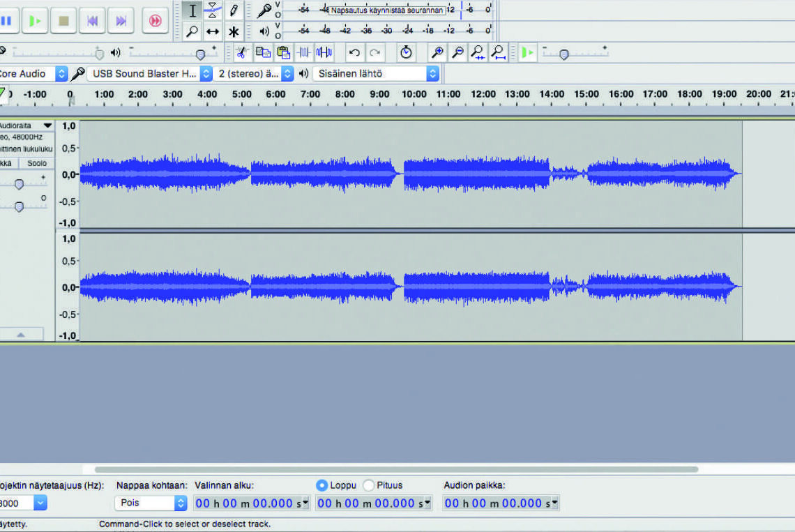Select the Multi-tool asterisk icon
Image resolution: width=795 pixels, height=532 pixels.
(x=234, y=32)
